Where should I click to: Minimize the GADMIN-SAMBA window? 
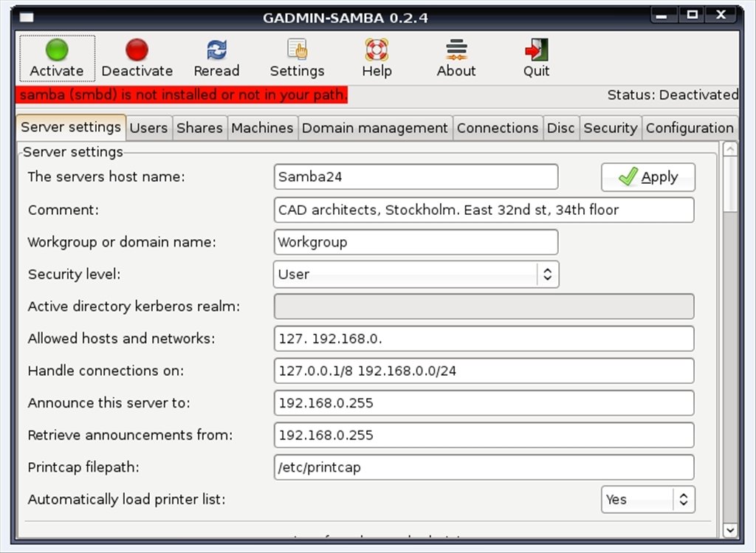click(x=664, y=15)
